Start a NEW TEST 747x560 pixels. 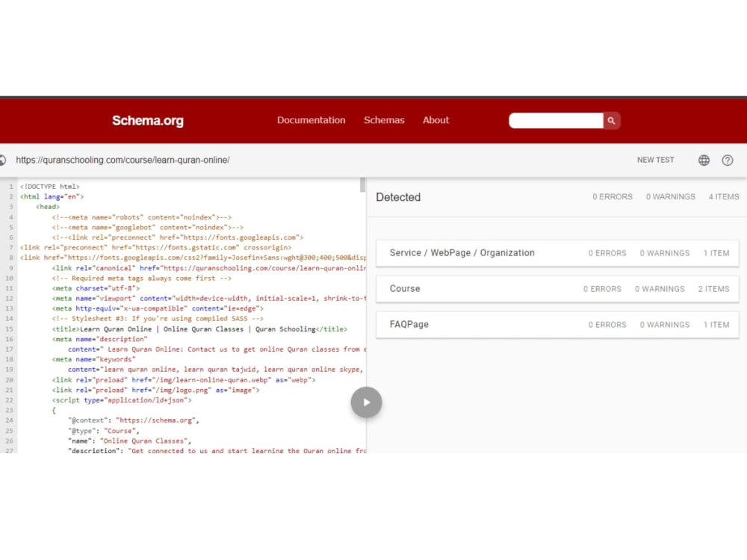655,160
